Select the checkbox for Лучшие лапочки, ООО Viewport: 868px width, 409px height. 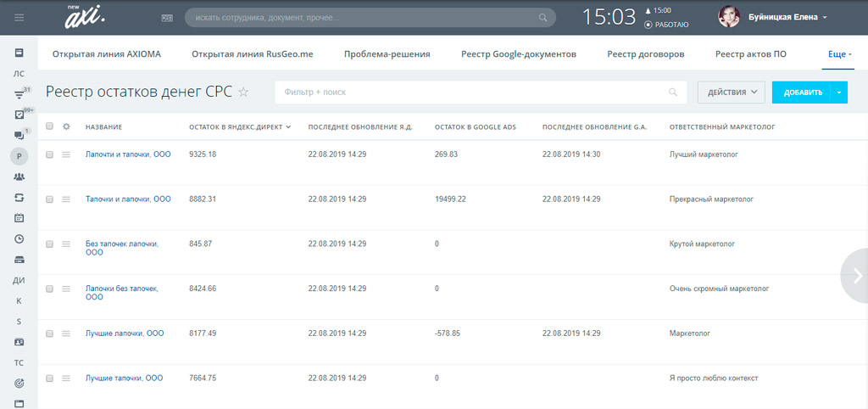(x=50, y=333)
